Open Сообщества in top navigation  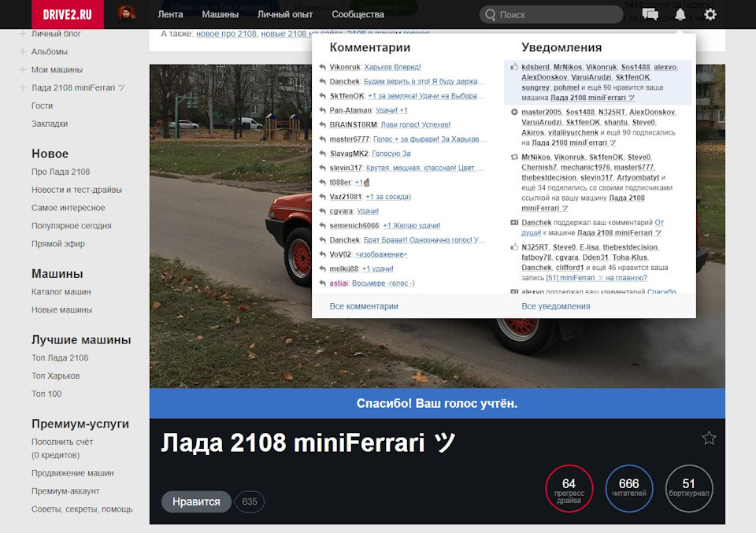(358, 14)
